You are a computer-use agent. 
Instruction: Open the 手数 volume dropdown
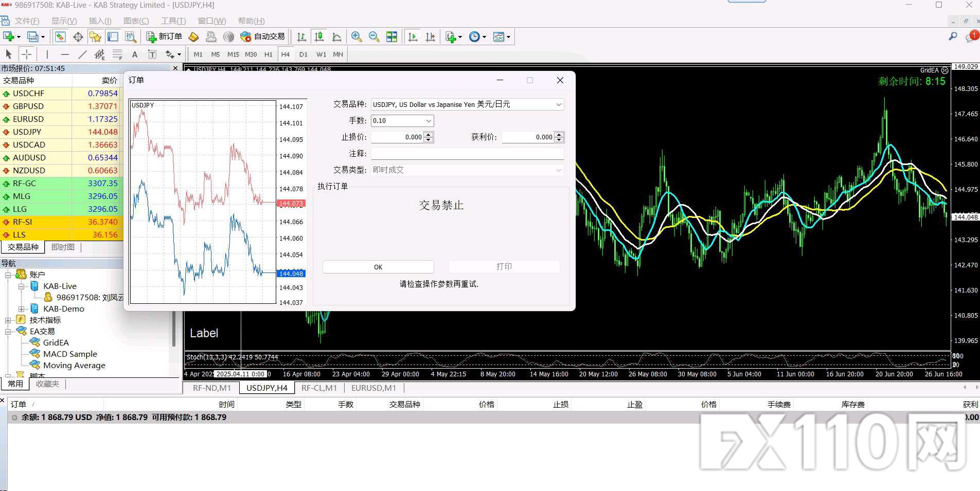(x=429, y=121)
